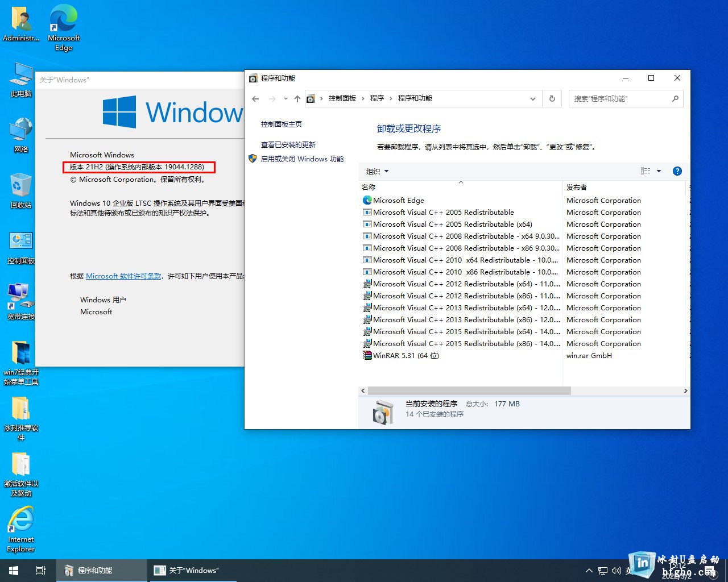Click the volume icon in system tray
Image resolution: width=728 pixels, height=582 pixels.
617,571
